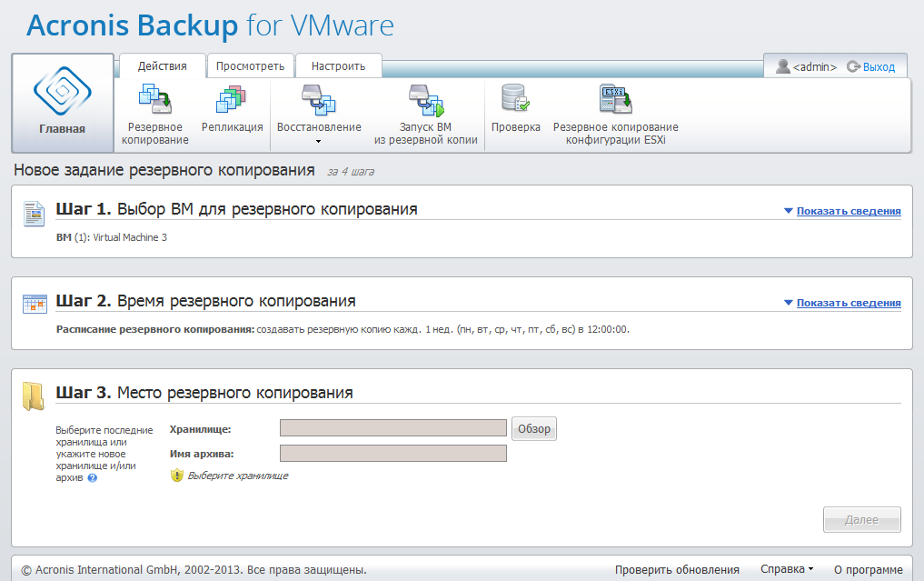
Task: Click the Шаг 1 document icon
Action: (x=35, y=213)
